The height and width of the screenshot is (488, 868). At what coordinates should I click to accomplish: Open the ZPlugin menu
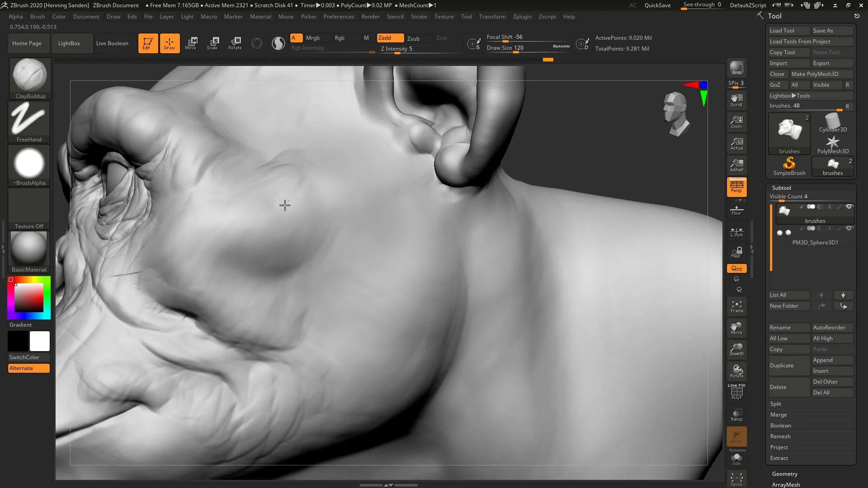[522, 16]
